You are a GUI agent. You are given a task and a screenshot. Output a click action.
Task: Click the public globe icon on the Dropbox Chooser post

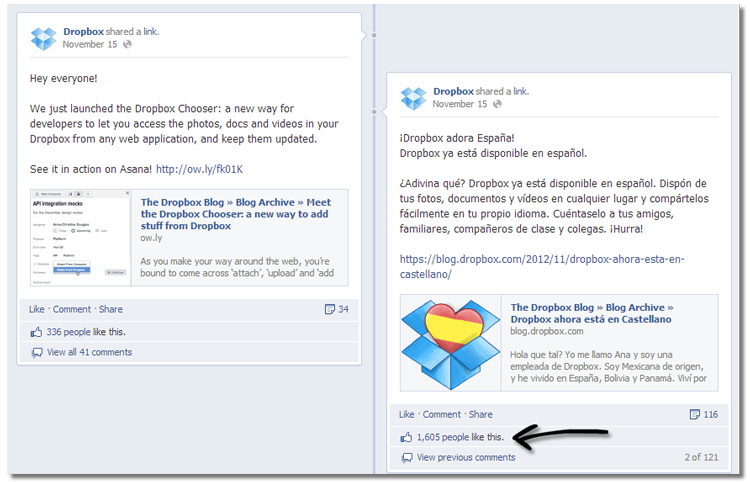[x=127, y=44]
